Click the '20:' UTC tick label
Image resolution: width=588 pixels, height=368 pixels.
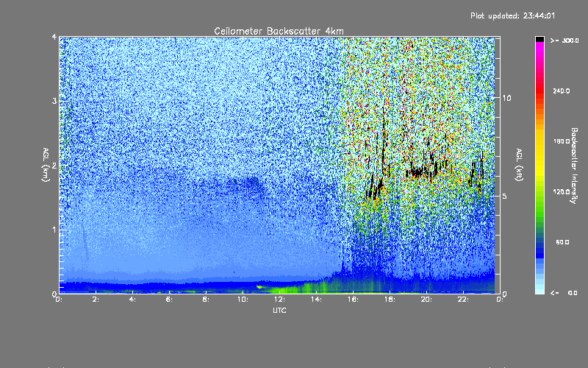pos(426,300)
